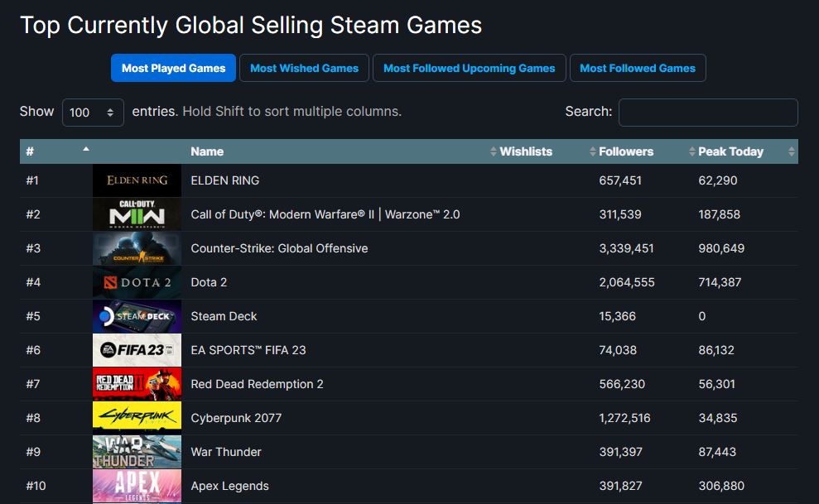
Task: Open the ELDEN RING game name link
Action: [x=225, y=180]
